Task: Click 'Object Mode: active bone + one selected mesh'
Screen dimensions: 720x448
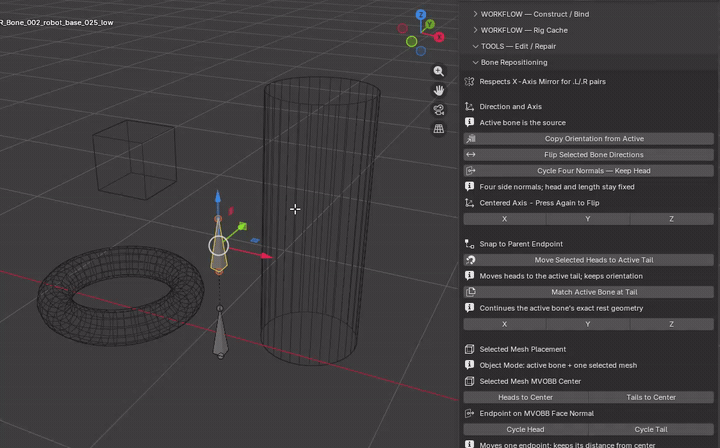Action: [x=558, y=365]
